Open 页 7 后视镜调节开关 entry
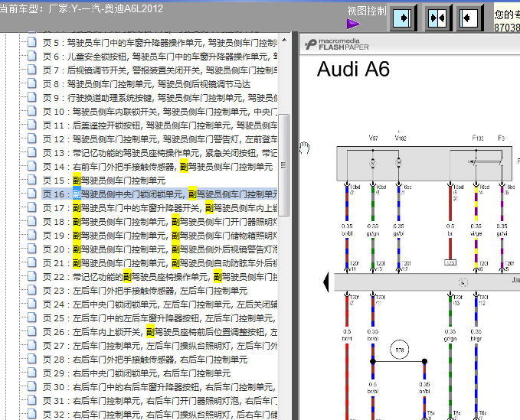Image resolution: width=520 pixels, height=420 pixels. pos(160,70)
